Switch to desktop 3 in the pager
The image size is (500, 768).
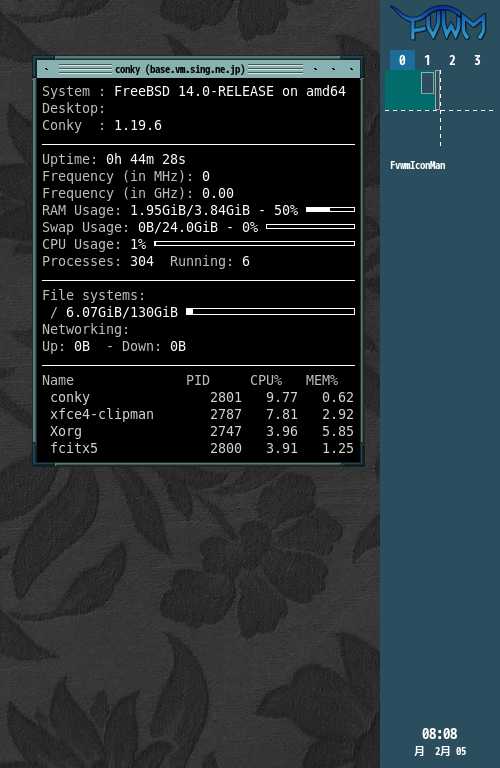477,60
